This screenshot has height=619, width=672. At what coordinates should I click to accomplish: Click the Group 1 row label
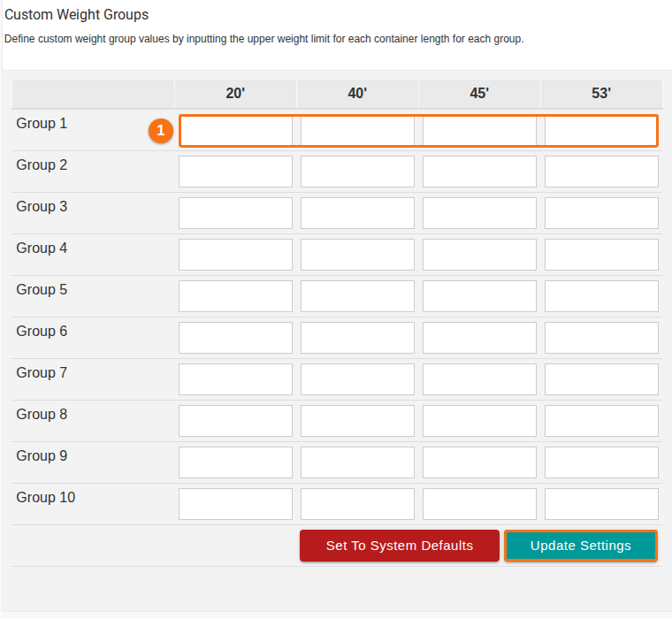[x=42, y=124]
